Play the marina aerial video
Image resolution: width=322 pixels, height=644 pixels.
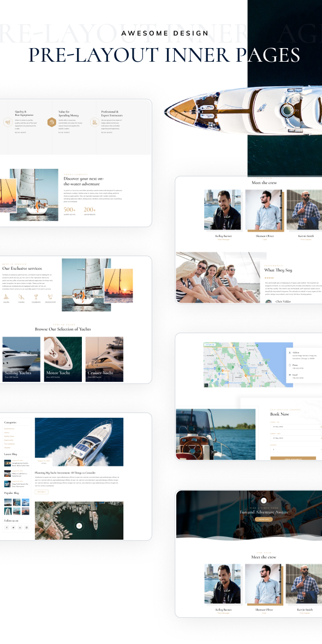(79, 525)
